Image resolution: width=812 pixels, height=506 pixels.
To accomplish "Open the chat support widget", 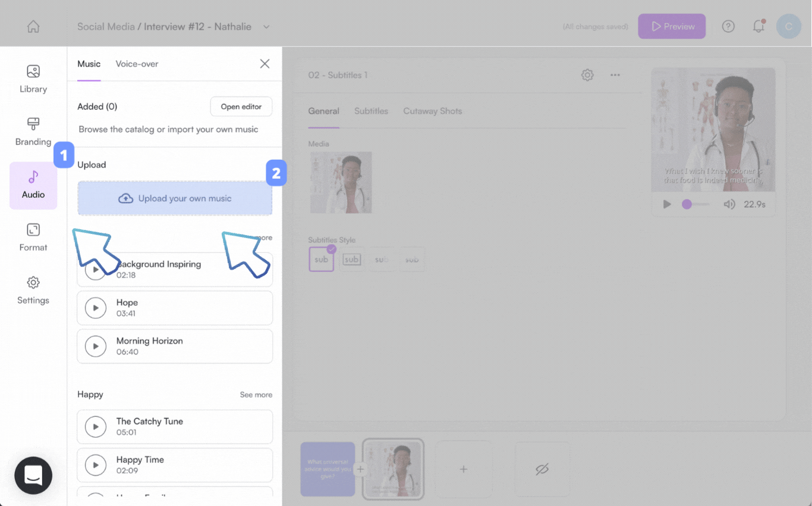I will click(33, 475).
